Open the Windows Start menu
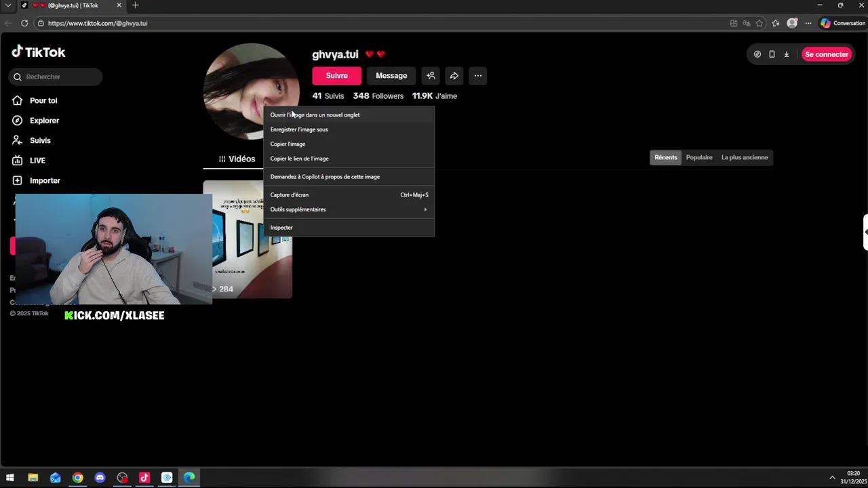868x488 pixels. tap(10, 478)
